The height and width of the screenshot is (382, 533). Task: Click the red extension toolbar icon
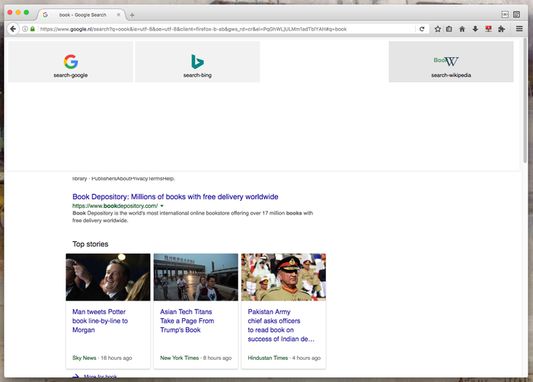(488, 29)
